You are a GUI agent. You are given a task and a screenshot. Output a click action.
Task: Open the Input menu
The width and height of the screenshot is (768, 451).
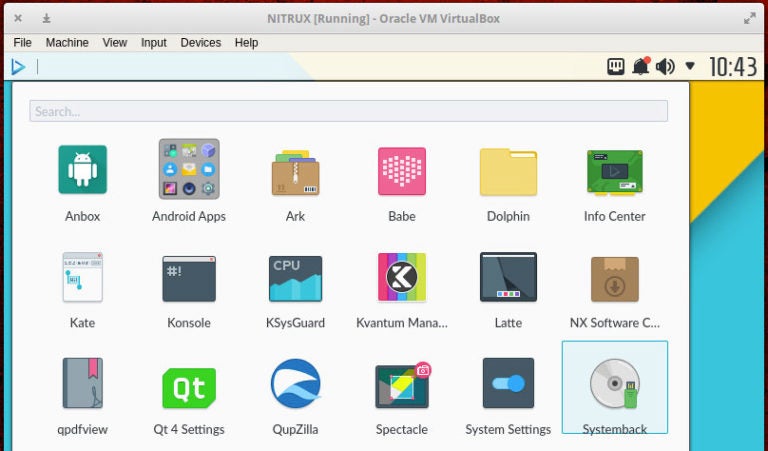[154, 43]
